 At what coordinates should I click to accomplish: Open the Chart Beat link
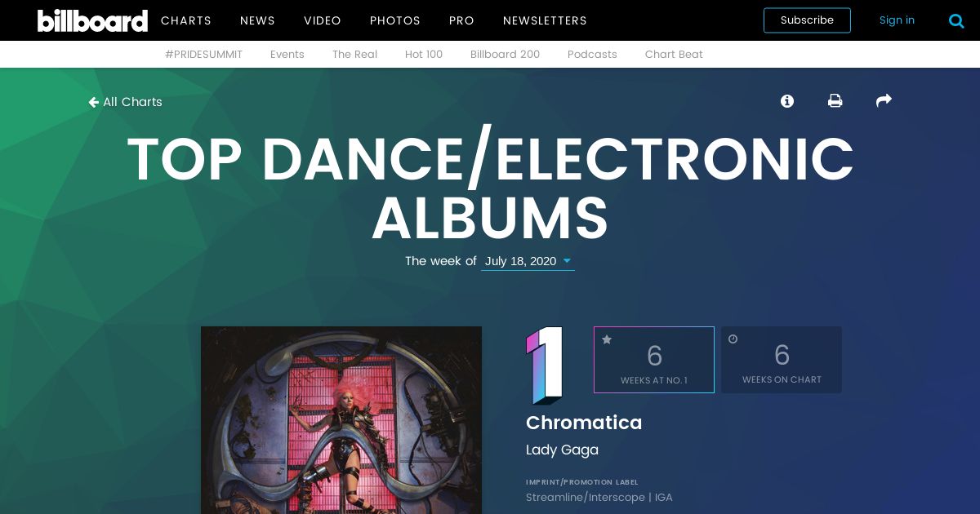tap(674, 55)
